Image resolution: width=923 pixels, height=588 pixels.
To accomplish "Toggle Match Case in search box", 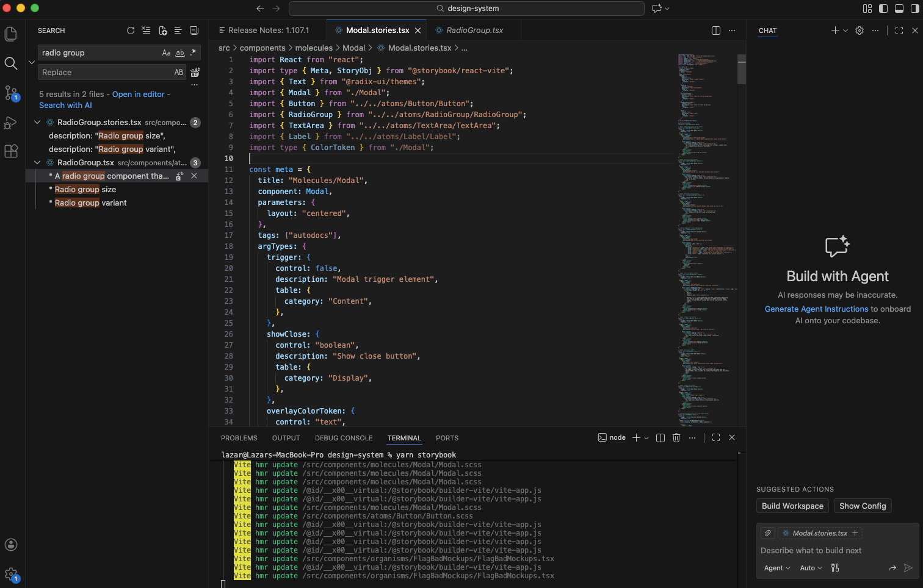I will coord(166,53).
